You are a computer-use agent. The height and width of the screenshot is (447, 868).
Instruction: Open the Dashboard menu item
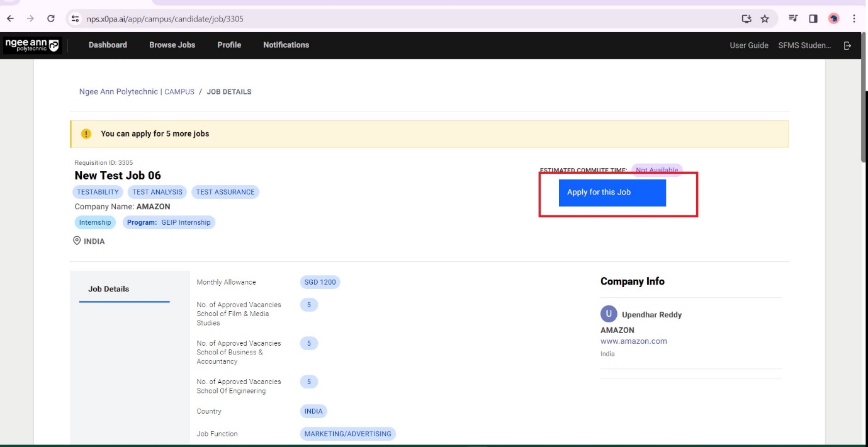coord(108,45)
